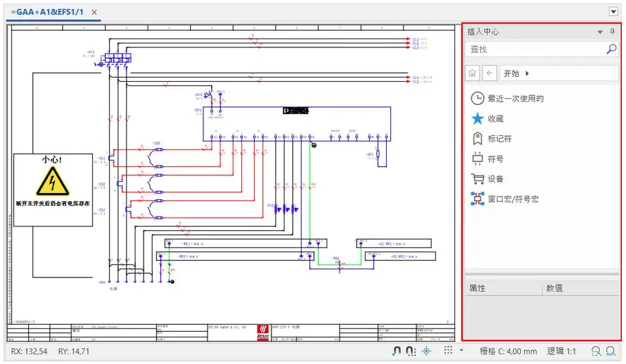Image resolution: width=626 pixels, height=364 pixels.
Task: Click the 逻辑 1:1 scale status text
Action: click(x=561, y=351)
